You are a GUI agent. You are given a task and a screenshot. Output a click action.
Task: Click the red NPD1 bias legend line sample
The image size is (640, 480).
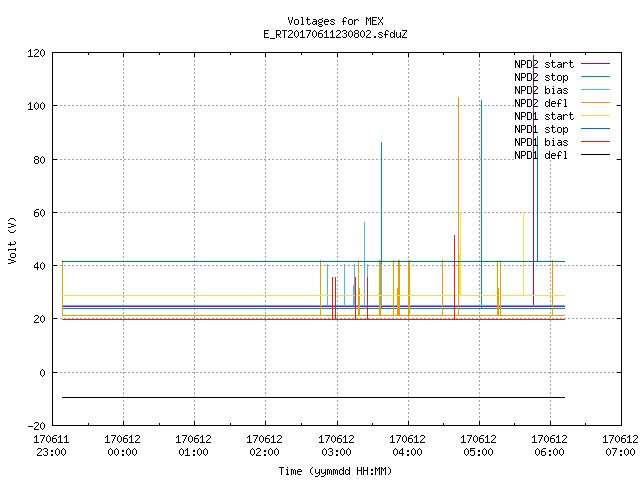595,142
